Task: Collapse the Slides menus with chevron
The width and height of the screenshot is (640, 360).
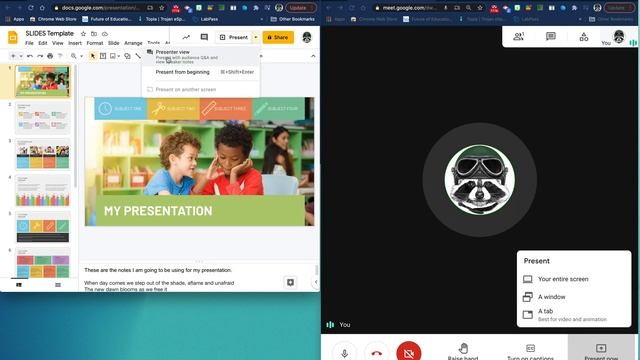Action: [313, 56]
